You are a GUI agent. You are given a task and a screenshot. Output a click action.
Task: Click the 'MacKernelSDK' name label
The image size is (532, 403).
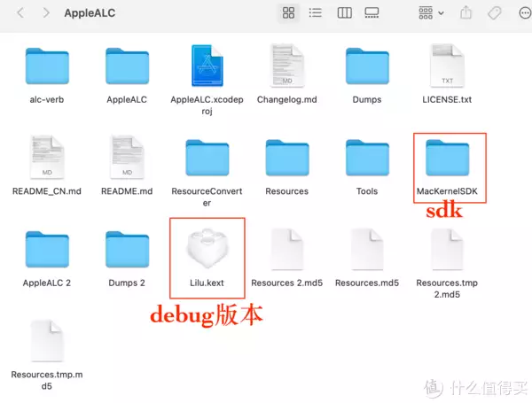[x=447, y=191]
